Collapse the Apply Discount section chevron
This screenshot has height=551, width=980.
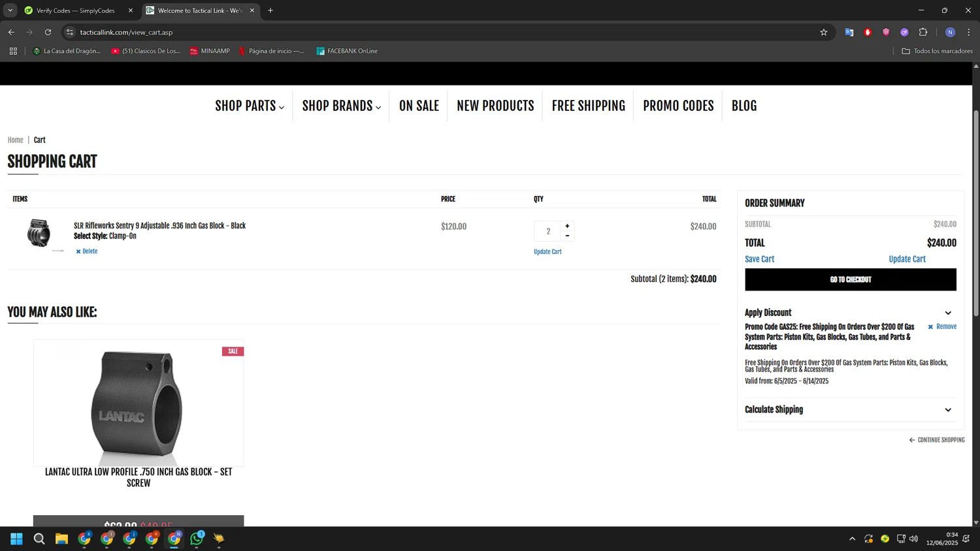tap(948, 313)
